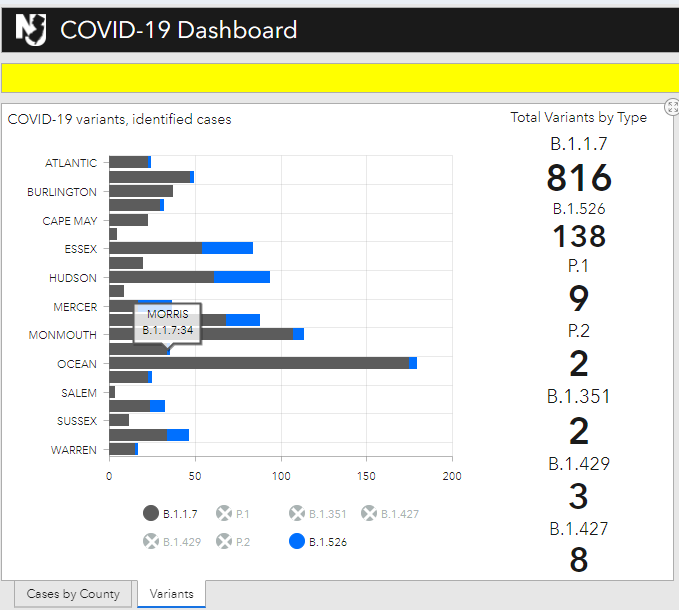Click the NJ state logo icon
The width and height of the screenshot is (679, 610).
coord(31,30)
